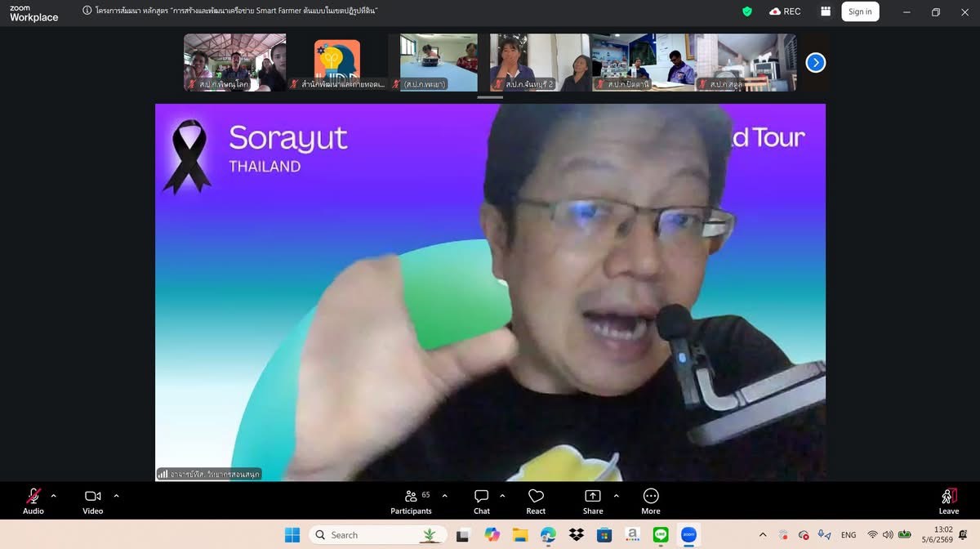Open Amazon app from taskbar
The width and height of the screenshot is (980, 549).
pyautogui.click(x=632, y=535)
